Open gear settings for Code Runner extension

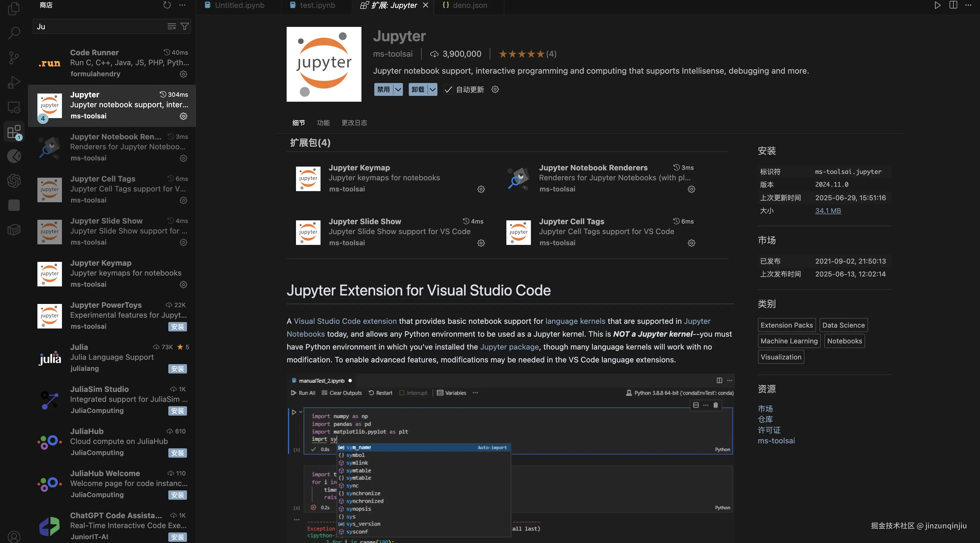coord(183,74)
